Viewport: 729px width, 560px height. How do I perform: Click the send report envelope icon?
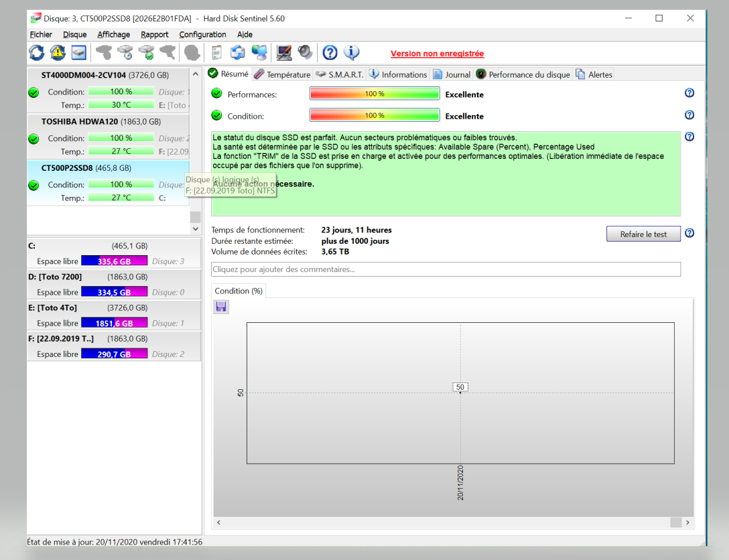point(238,52)
